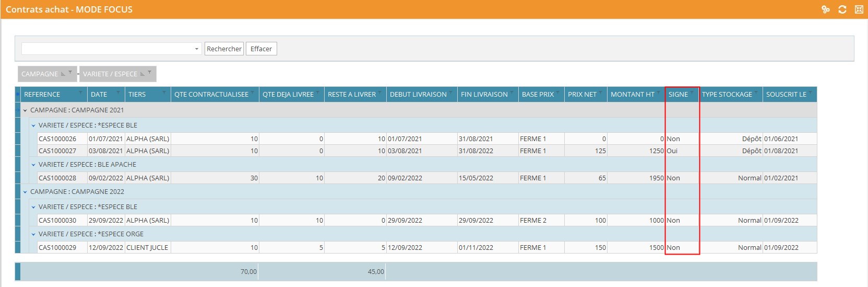
Task: Open the search combo box dropdown arrow
Action: [196, 49]
